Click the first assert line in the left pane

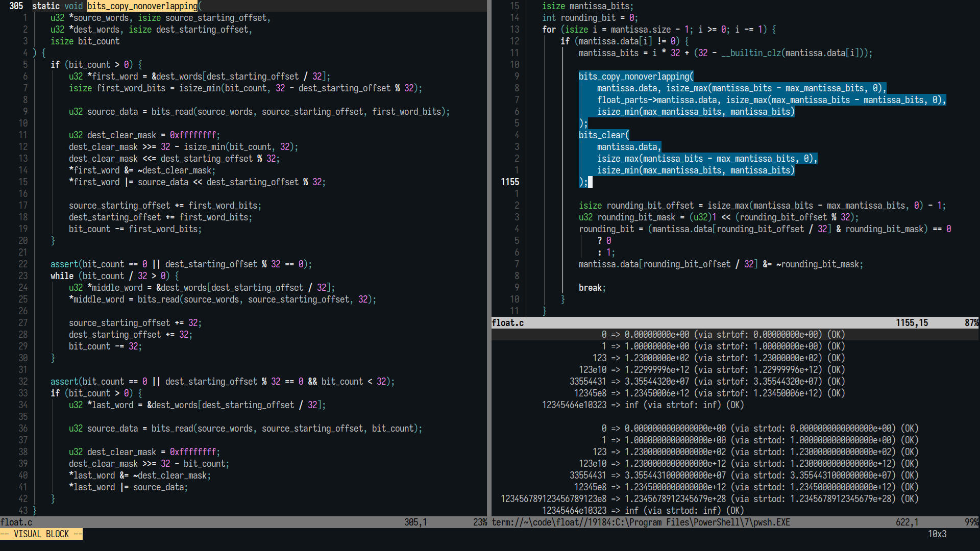(x=181, y=264)
